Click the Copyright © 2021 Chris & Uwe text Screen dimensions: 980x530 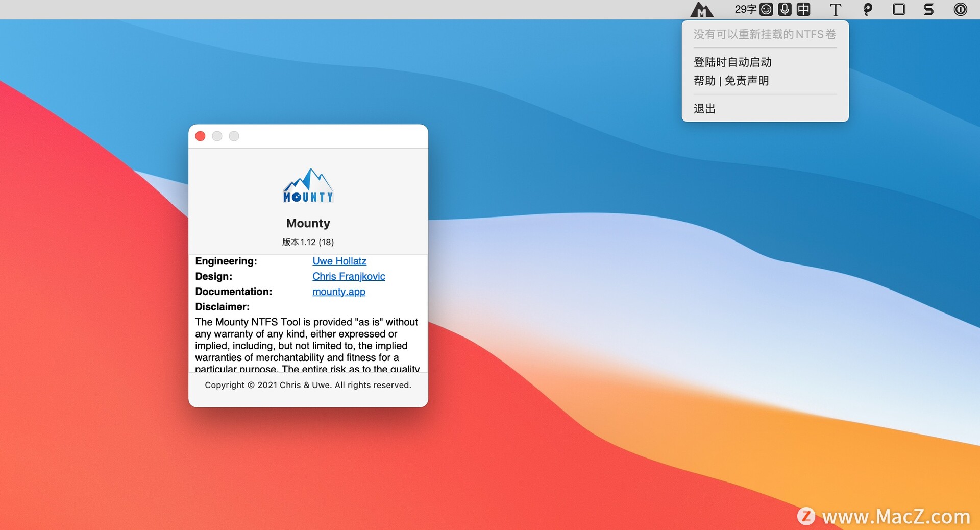(x=308, y=385)
